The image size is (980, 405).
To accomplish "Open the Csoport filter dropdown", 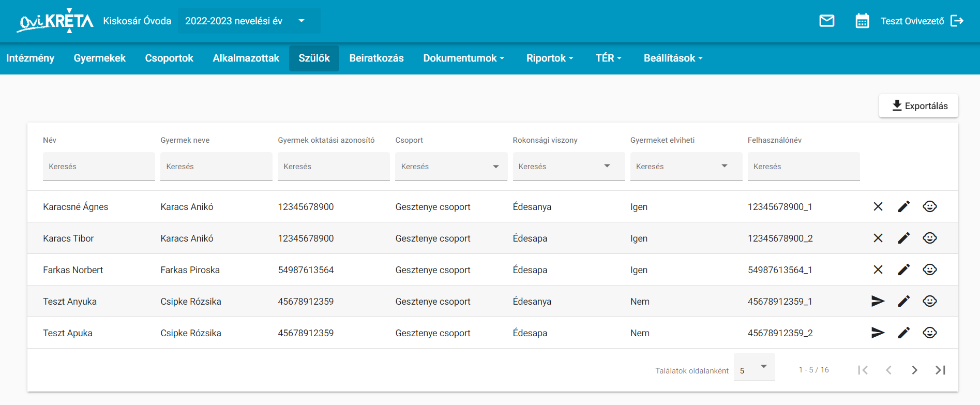I will (x=451, y=166).
